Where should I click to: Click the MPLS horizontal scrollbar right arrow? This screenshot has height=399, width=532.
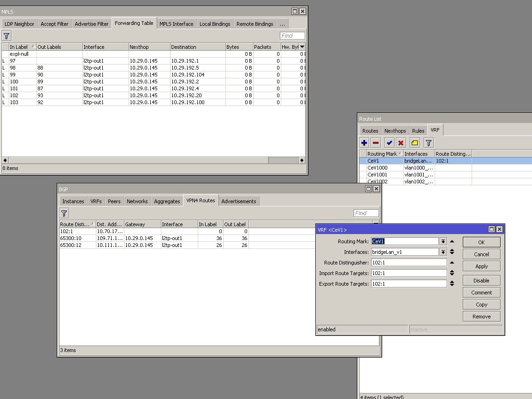click(302, 160)
